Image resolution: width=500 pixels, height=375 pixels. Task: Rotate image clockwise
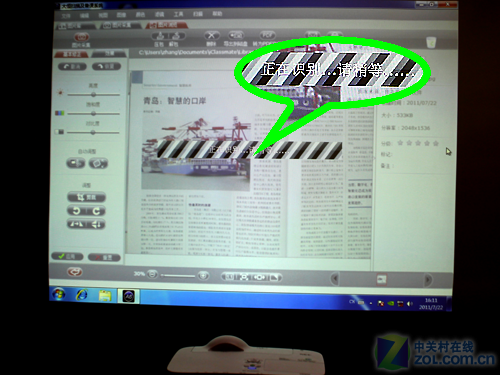(96, 211)
